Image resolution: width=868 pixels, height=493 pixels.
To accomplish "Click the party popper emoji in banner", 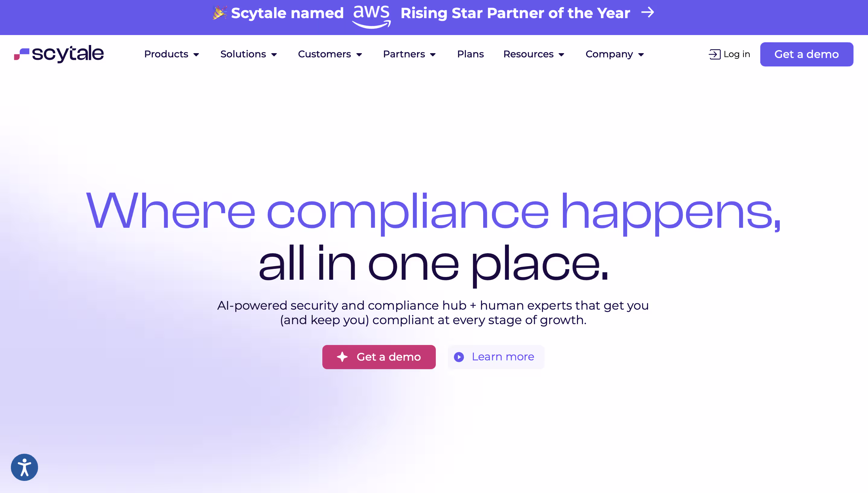I will coord(219,13).
